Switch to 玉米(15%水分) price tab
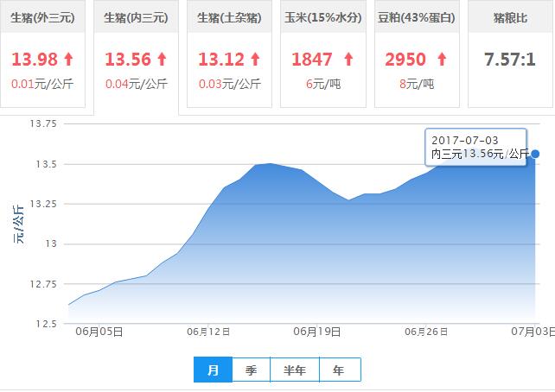The image size is (555, 392). pos(323,54)
